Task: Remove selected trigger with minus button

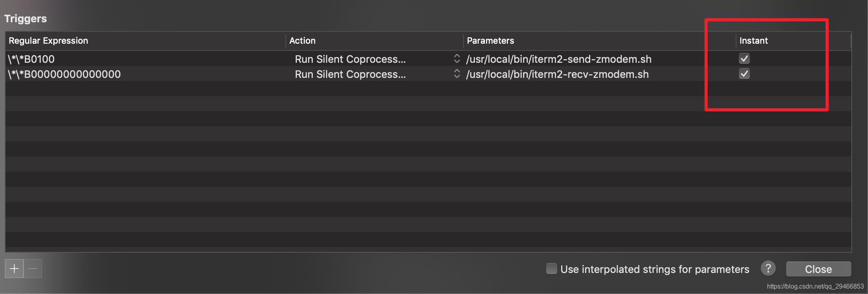Action: pyautogui.click(x=33, y=269)
